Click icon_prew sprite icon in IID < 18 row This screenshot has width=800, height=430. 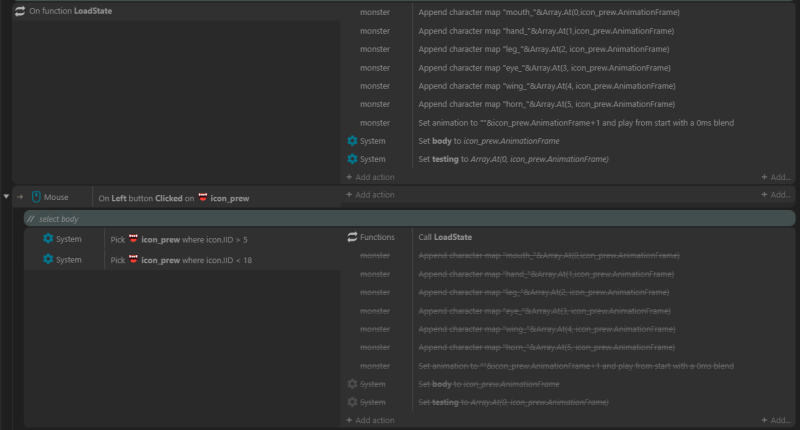pyautogui.click(x=133, y=260)
